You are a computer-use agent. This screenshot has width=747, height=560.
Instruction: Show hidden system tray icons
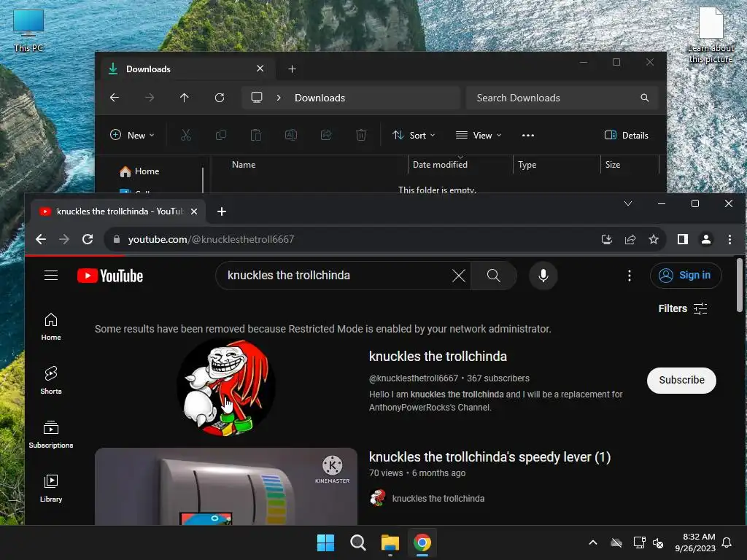click(592, 542)
